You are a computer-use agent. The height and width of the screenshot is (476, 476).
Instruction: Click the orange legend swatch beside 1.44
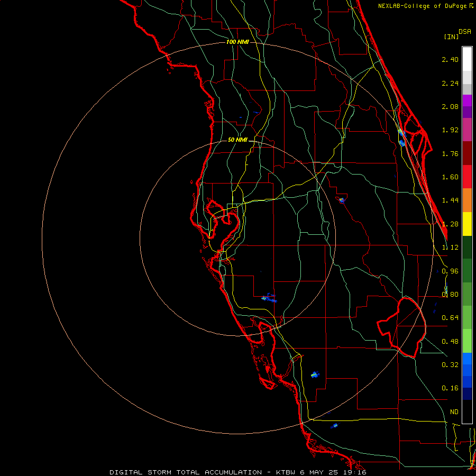(467, 200)
